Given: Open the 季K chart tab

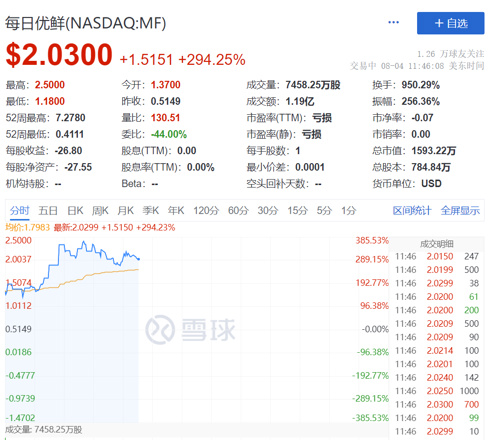Looking at the screenshot, I should [x=150, y=211].
